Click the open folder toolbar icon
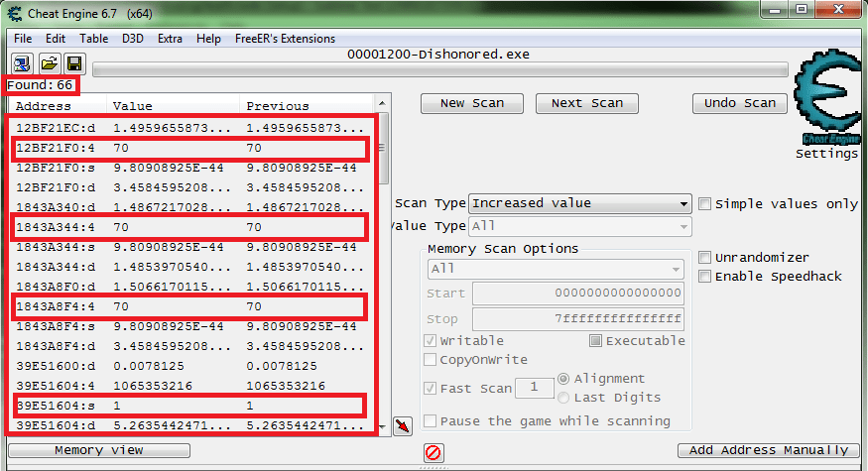The image size is (868, 471). 50,63
